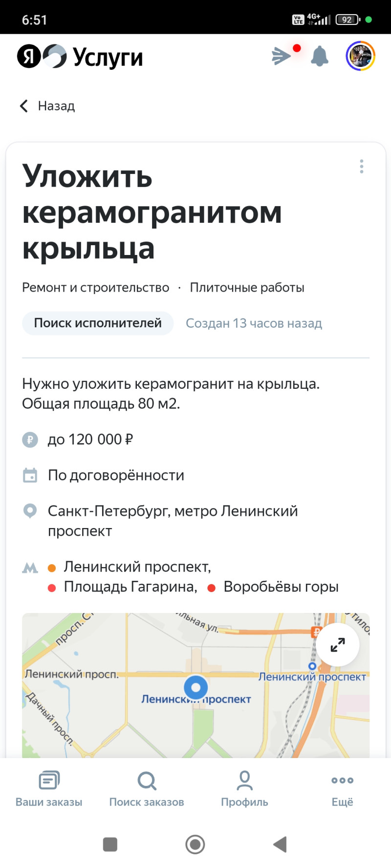Screen dimensions: 391x868
Task: Tap the blue location marker on the map
Action: click(x=196, y=688)
